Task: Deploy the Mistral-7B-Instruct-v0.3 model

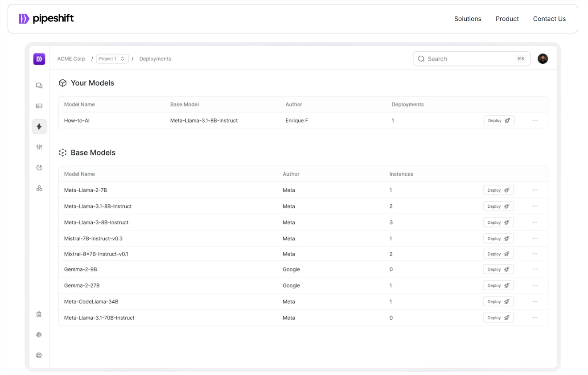Action: 498,239
